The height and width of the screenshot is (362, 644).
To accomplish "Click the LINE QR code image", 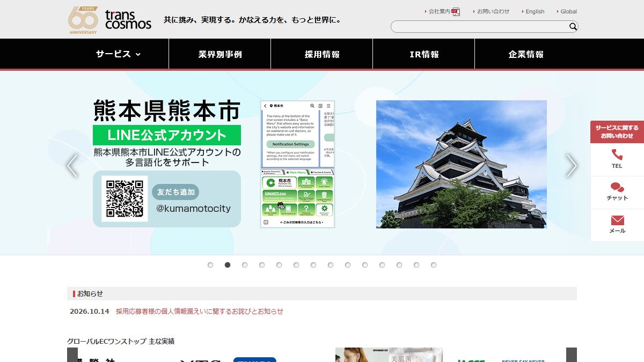I will click(125, 198).
